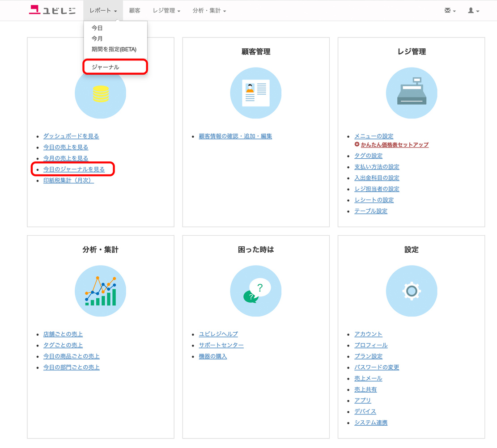Open 機器の購入 link
This screenshot has height=448, width=497.
(212, 356)
